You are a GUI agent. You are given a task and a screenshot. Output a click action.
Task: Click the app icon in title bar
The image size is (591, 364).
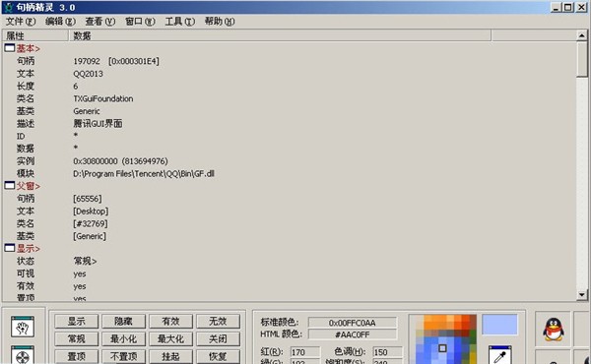8,7
